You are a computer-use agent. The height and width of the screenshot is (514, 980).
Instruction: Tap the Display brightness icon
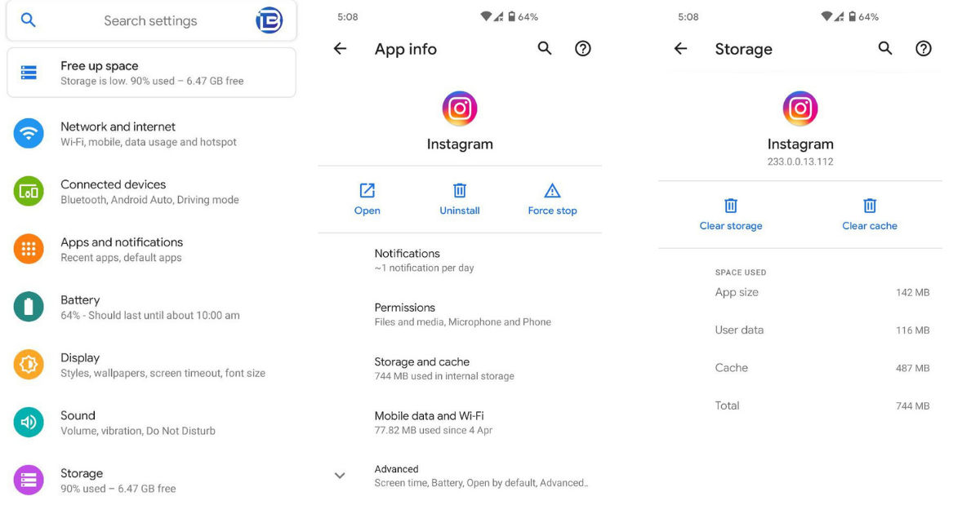(x=29, y=365)
